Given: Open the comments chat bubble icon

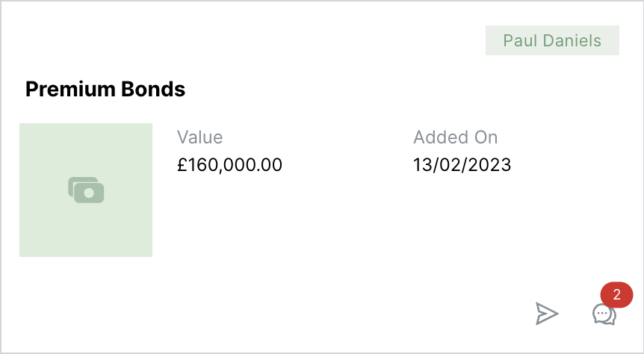Looking at the screenshot, I should coord(604,314).
